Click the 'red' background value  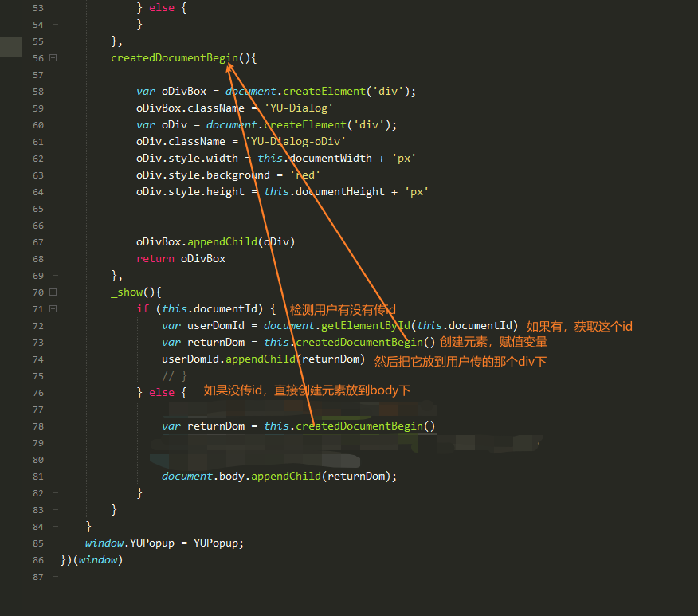(x=305, y=175)
